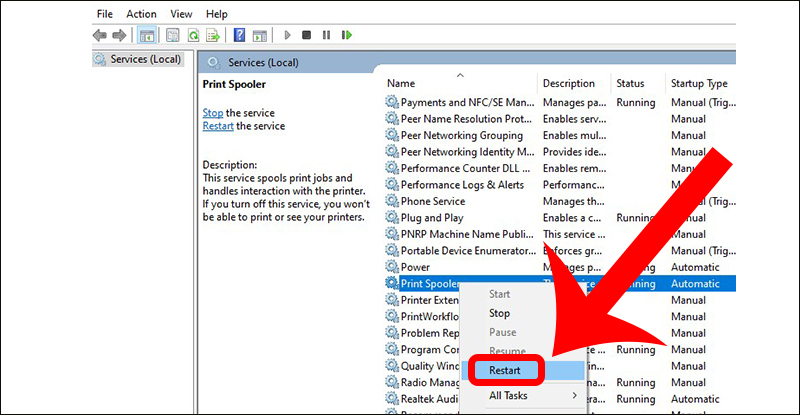Click the Refresh toolbar icon
The image size is (800, 415).
coord(193,35)
